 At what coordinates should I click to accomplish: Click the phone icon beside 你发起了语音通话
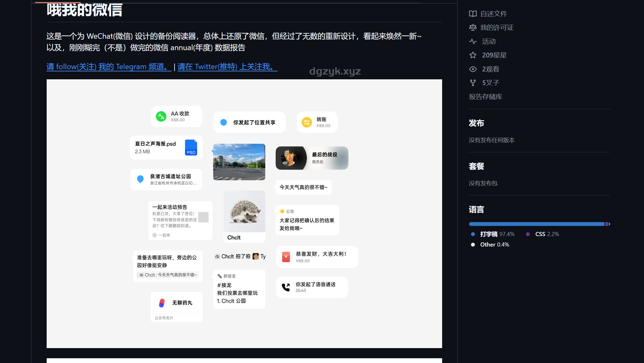(x=286, y=287)
